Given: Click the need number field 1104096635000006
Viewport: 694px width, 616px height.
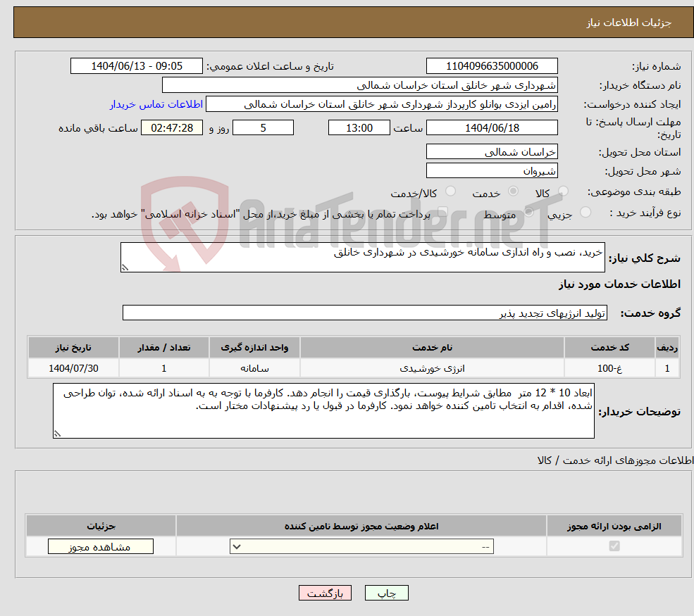Looking at the screenshot, I should [x=492, y=66].
